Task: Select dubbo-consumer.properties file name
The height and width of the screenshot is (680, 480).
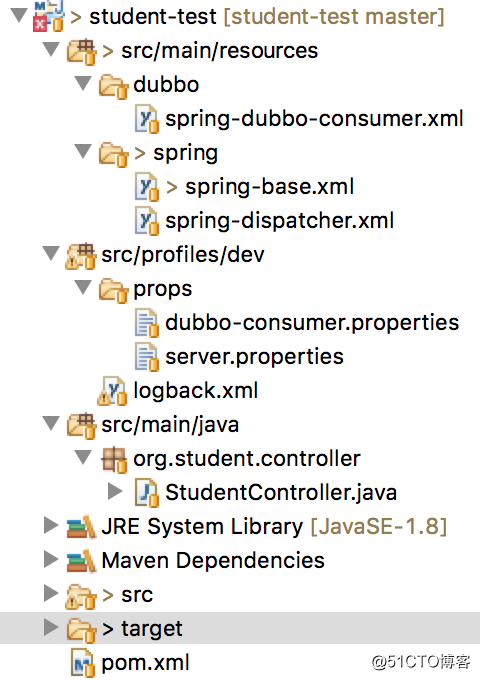Action: (312, 324)
